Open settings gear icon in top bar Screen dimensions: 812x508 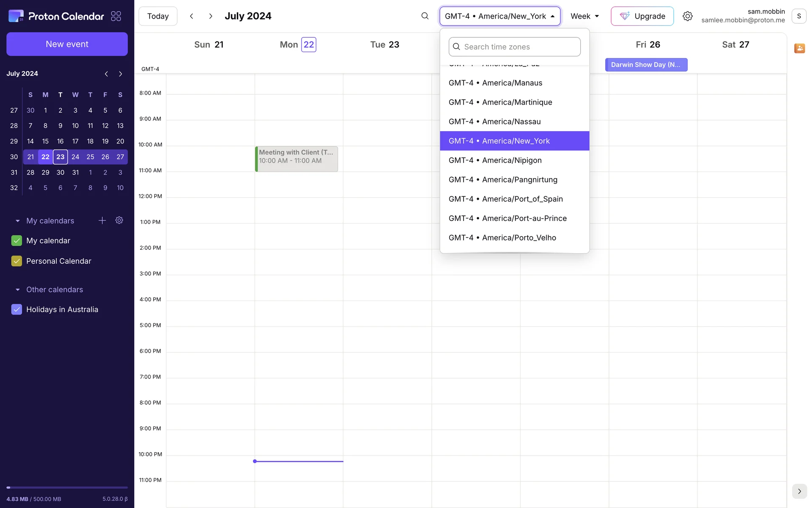tap(687, 16)
